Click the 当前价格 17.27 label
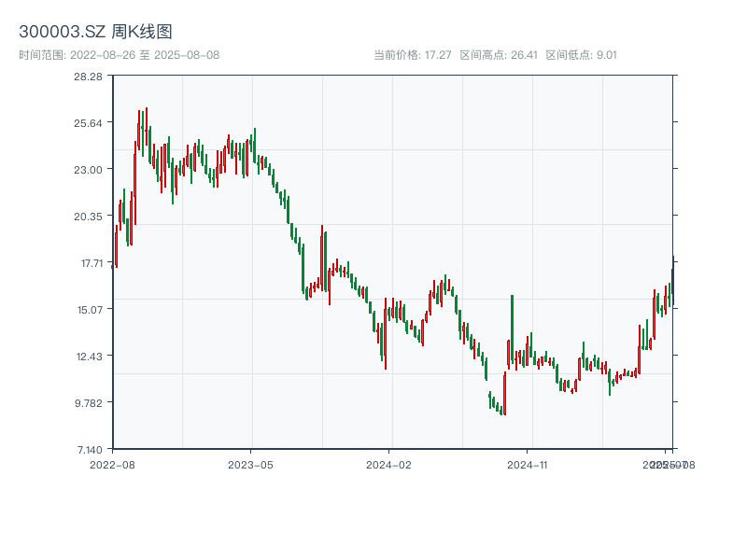 [x=412, y=55]
